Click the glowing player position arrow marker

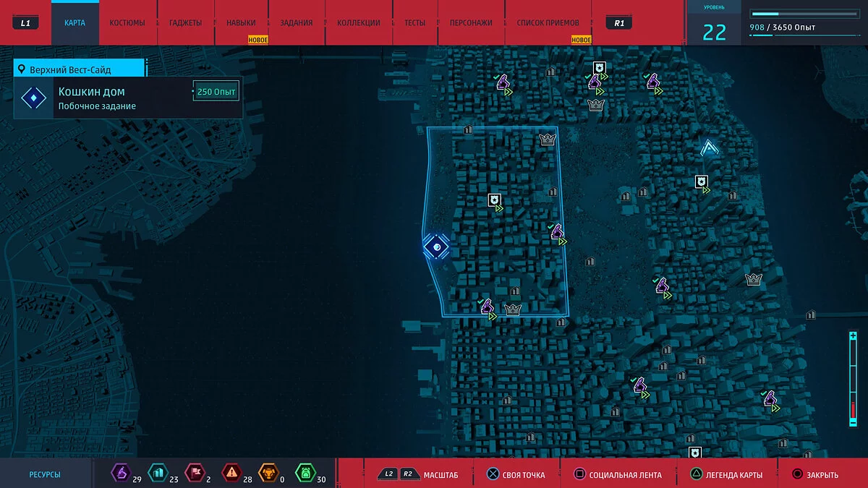[710, 148]
